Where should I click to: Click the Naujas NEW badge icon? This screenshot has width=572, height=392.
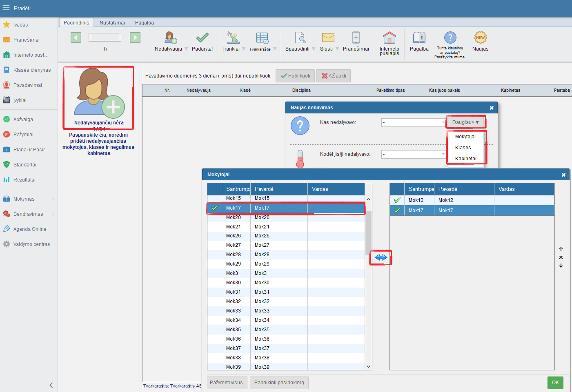click(x=481, y=38)
